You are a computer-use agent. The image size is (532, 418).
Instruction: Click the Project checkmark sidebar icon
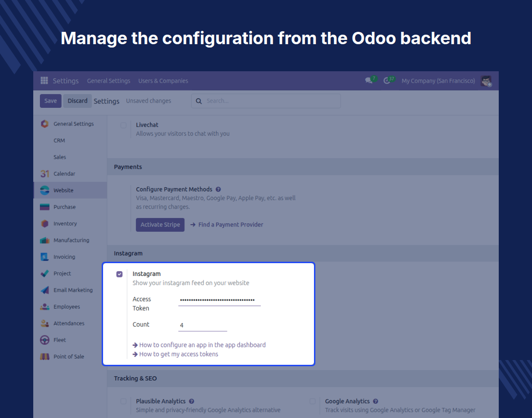click(x=45, y=274)
